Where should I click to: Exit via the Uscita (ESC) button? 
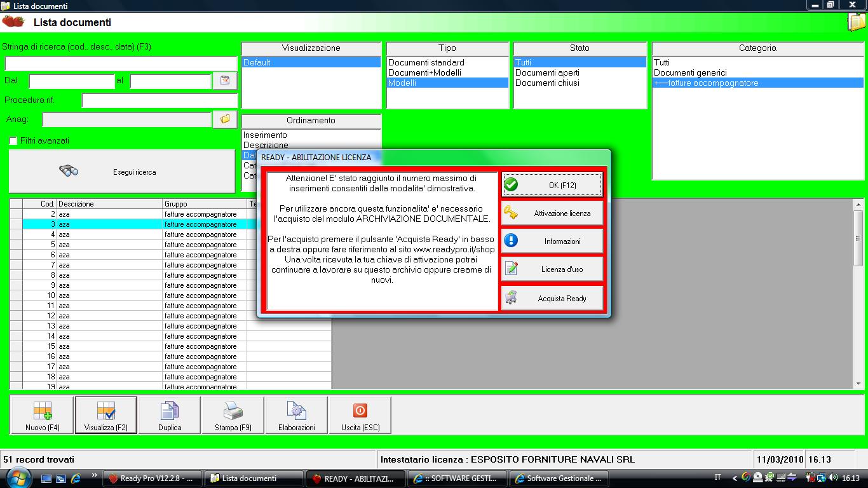pyautogui.click(x=360, y=416)
